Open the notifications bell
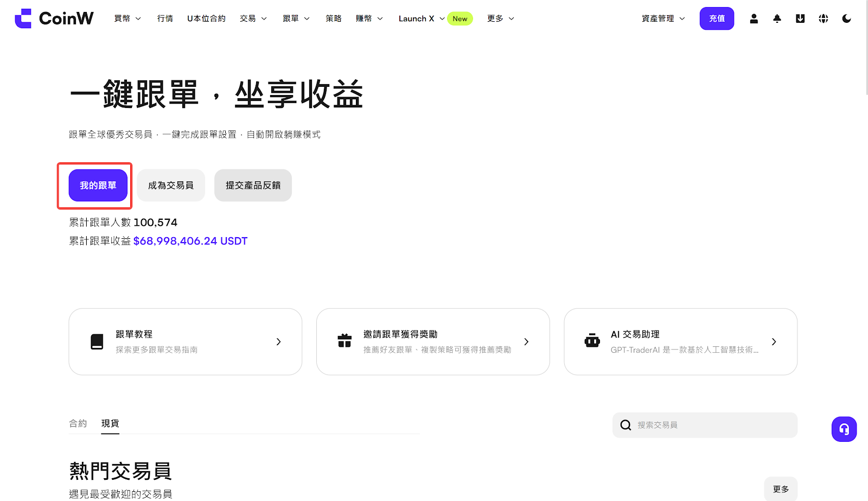The height and width of the screenshot is (501, 868). 777,18
